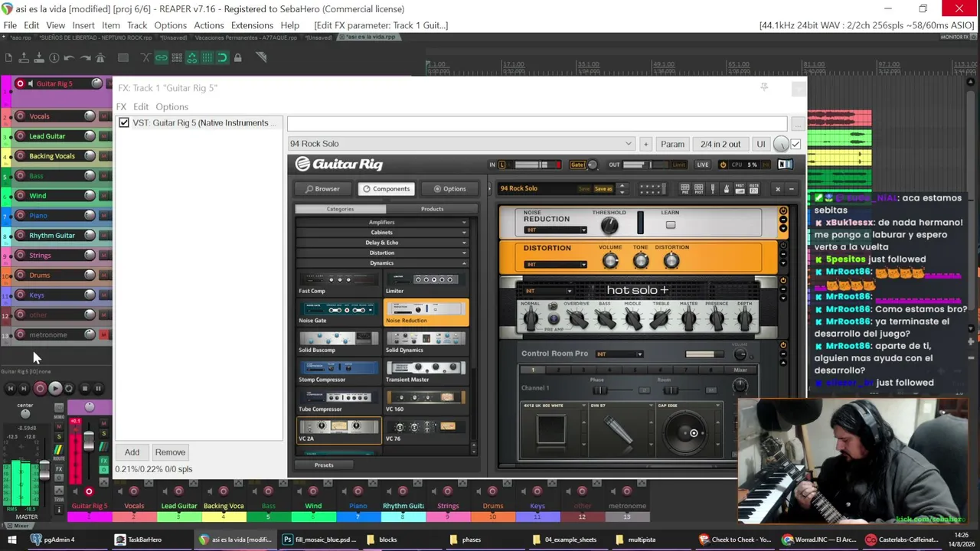Click the 2/4 in 2 out button
Image resolution: width=980 pixels, height=551 pixels.
click(720, 144)
